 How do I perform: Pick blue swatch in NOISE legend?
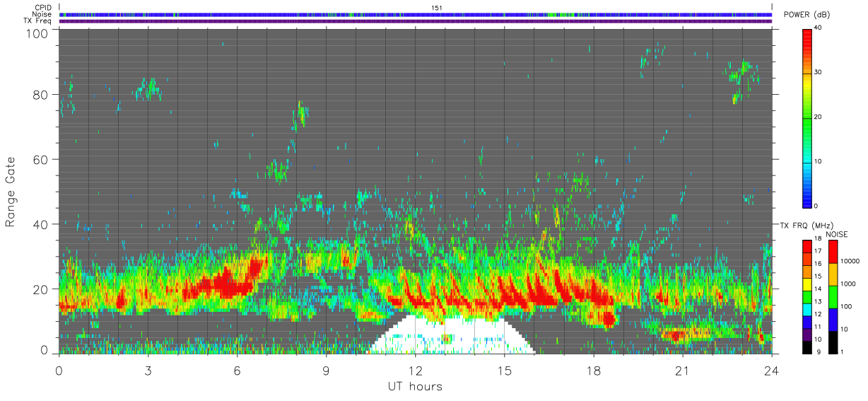tap(833, 318)
